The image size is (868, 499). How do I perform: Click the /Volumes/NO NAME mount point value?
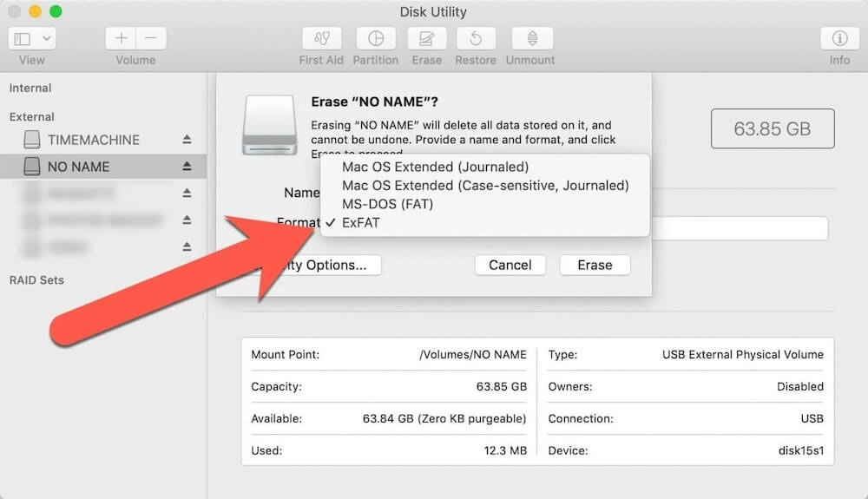pos(473,355)
